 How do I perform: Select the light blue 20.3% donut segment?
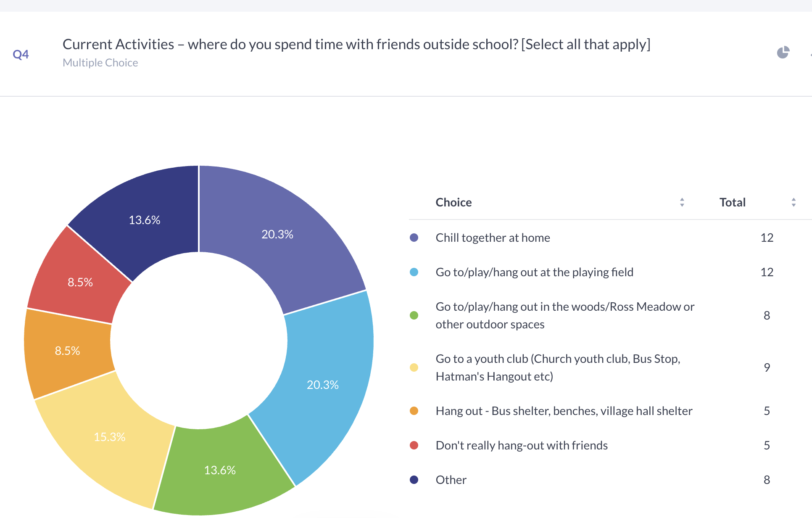tap(322, 385)
